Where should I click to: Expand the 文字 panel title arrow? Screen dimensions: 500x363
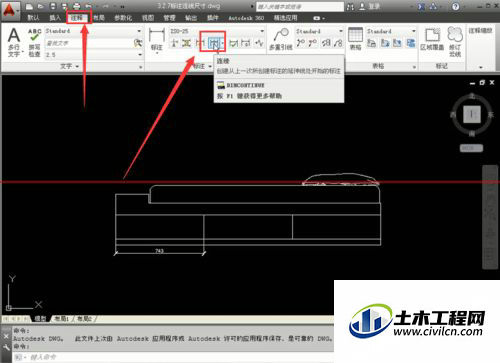(x=77, y=67)
